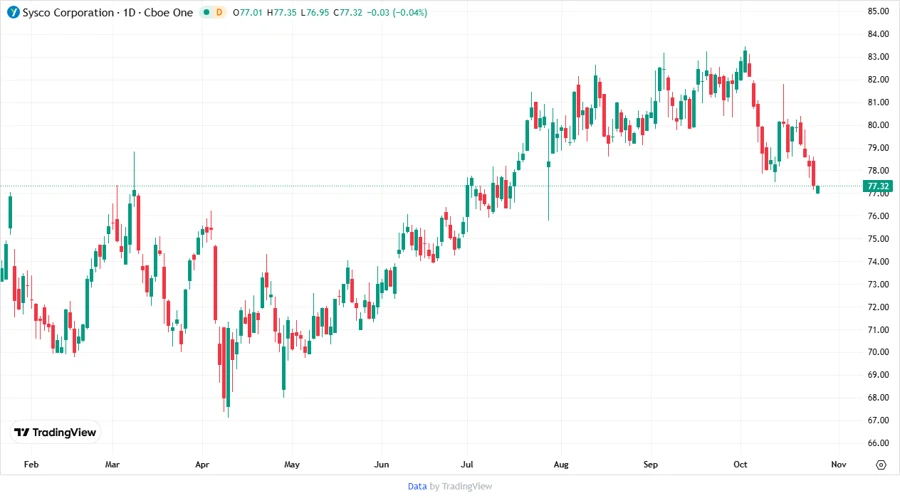This screenshot has width=900, height=498.
Task: Click the Apr label on time axis
Action: (202, 465)
